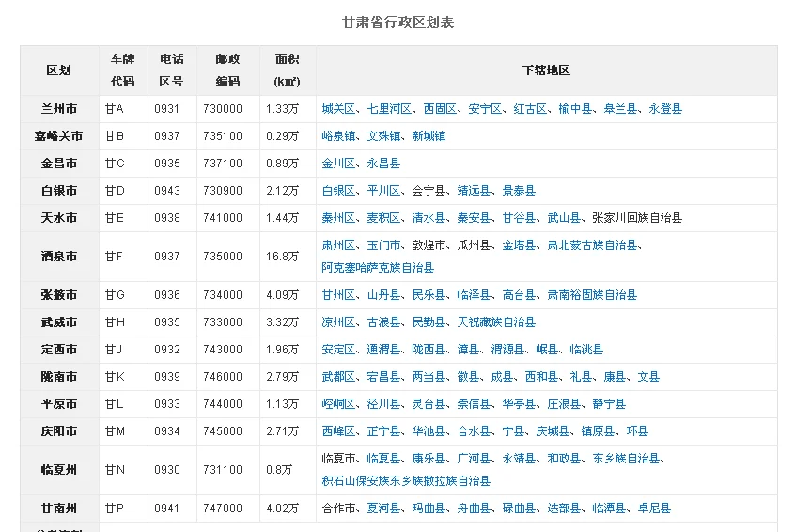
Task: Follow the 安宁区 link
Action: tap(485, 109)
